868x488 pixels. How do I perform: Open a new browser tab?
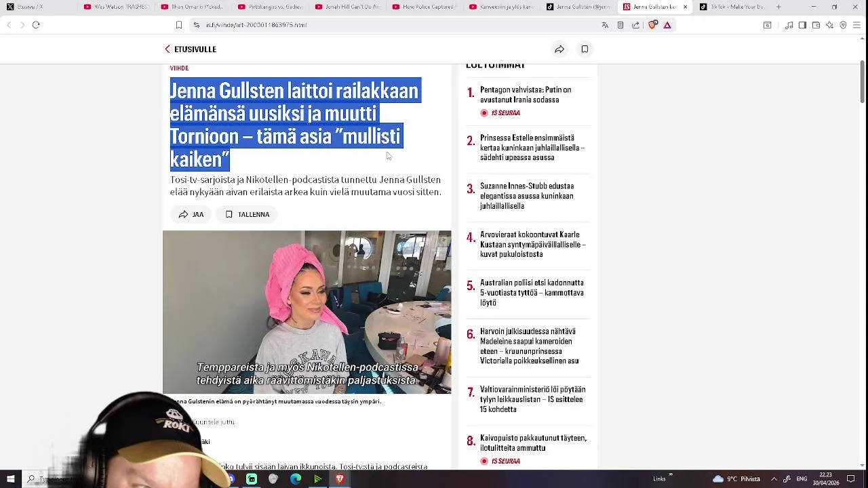(778, 7)
